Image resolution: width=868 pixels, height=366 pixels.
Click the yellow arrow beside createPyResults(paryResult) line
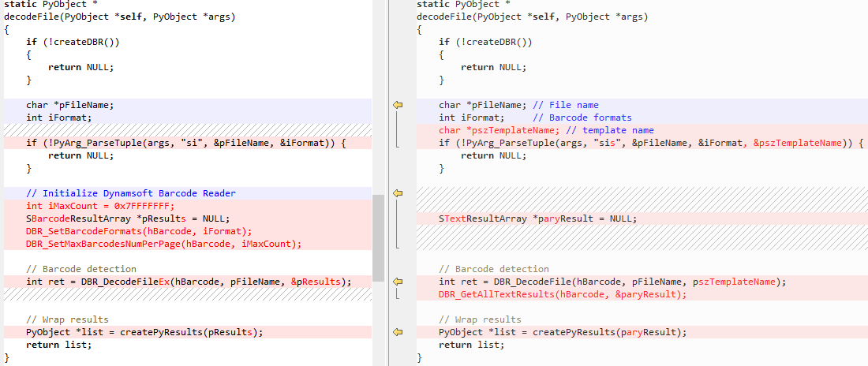tap(398, 332)
